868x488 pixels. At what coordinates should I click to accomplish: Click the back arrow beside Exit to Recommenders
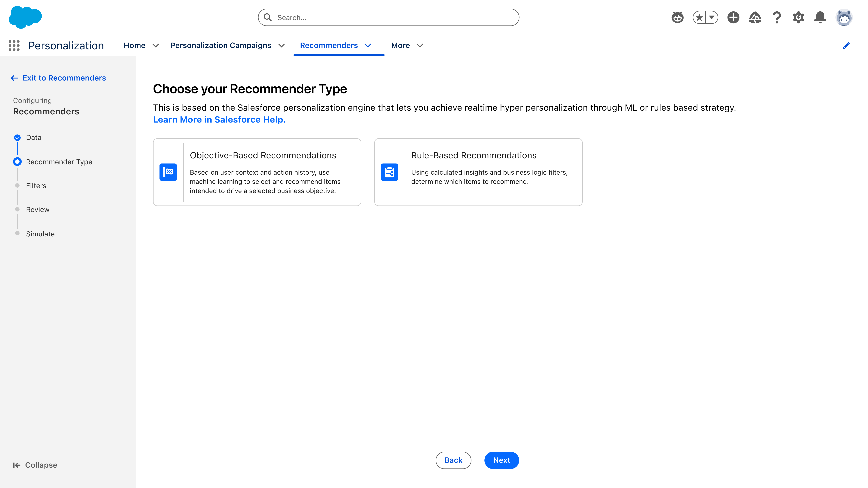14,78
